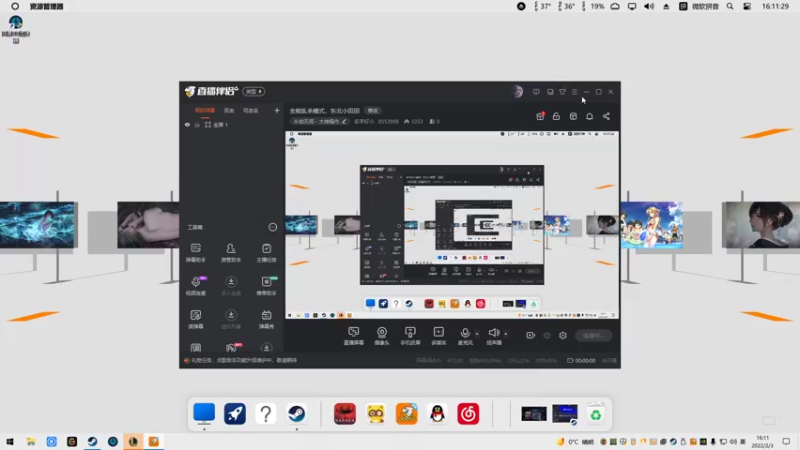The height and width of the screenshot is (450, 800).
Task: Click the modify title button
Action: point(373,111)
